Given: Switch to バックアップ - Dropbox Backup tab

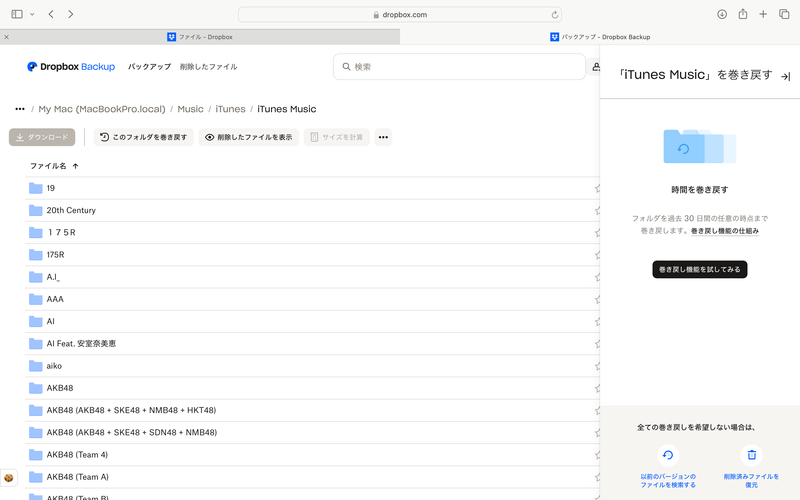Looking at the screenshot, I should click(x=600, y=37).
